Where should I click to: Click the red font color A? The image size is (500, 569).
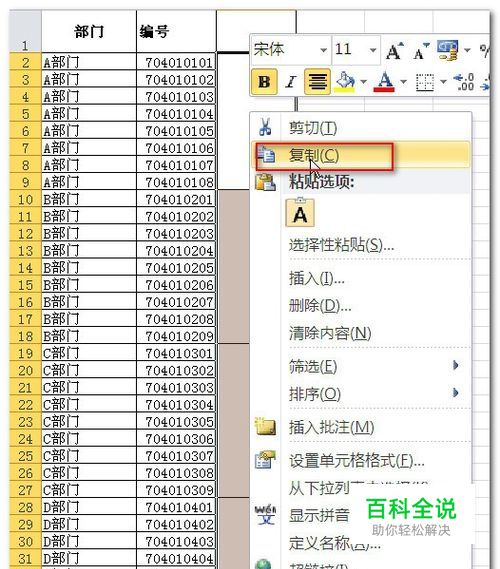384,82
